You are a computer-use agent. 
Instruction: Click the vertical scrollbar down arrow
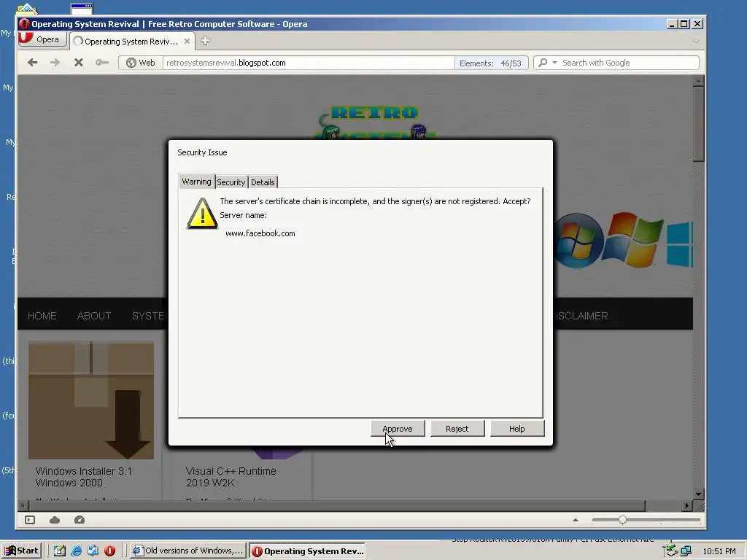point(698,494)
